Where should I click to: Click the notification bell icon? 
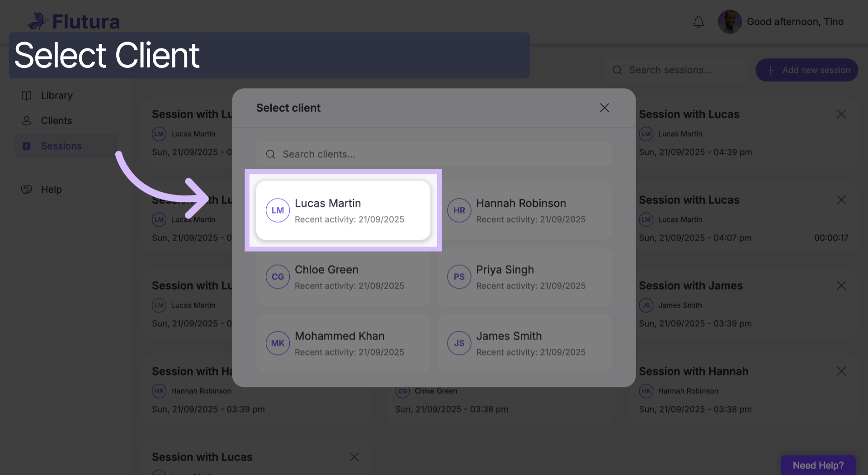[x=698, y=22]
